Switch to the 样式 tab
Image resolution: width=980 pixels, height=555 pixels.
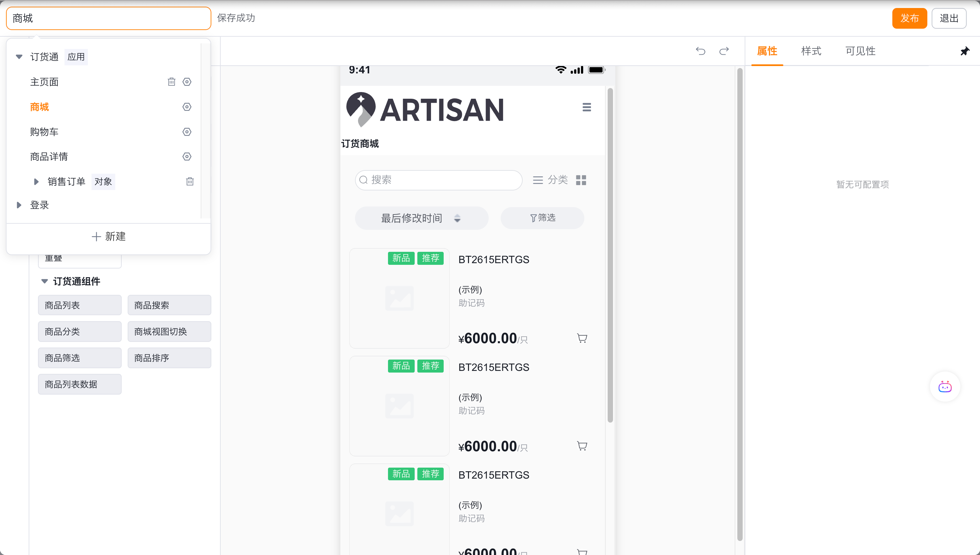[x=811, y=51]
